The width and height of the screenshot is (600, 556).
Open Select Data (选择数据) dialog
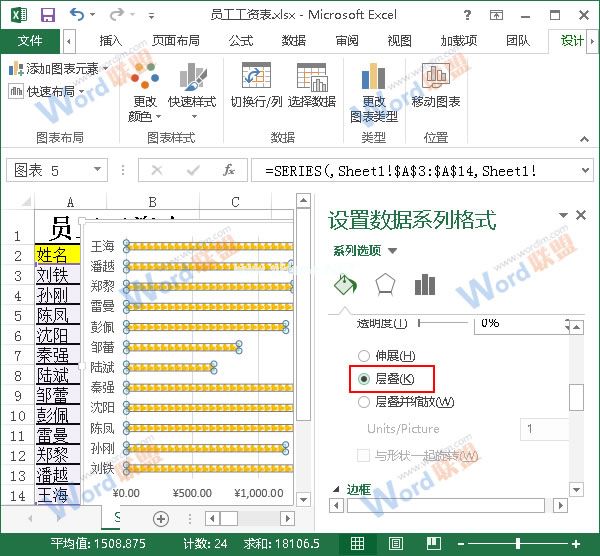click(311, 80)
